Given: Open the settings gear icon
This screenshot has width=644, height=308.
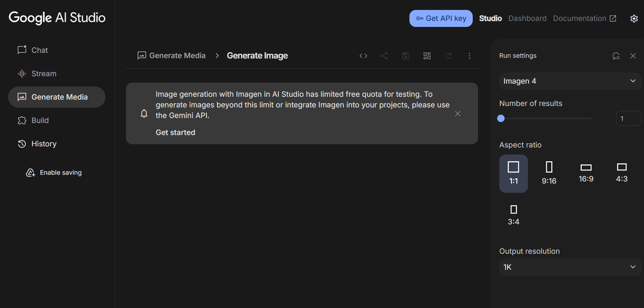Looking at the screenshot, I should pyautogui.click(x=634, y=18).
